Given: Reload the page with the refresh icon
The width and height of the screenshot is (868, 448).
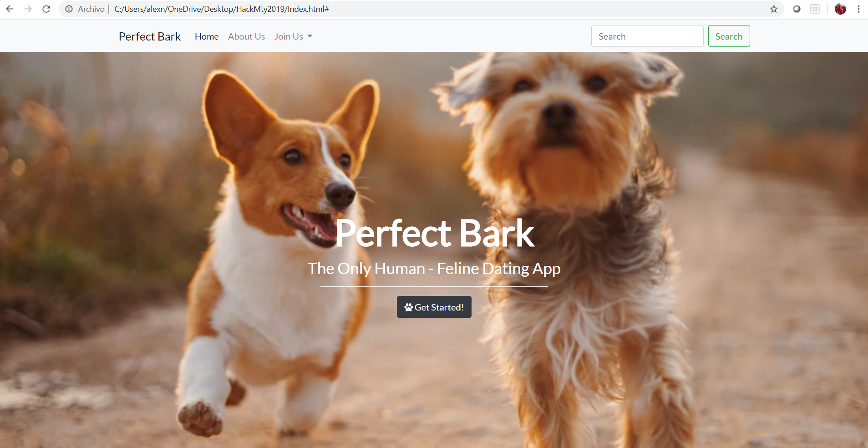Looking at the screenshot, I should 46,9.
